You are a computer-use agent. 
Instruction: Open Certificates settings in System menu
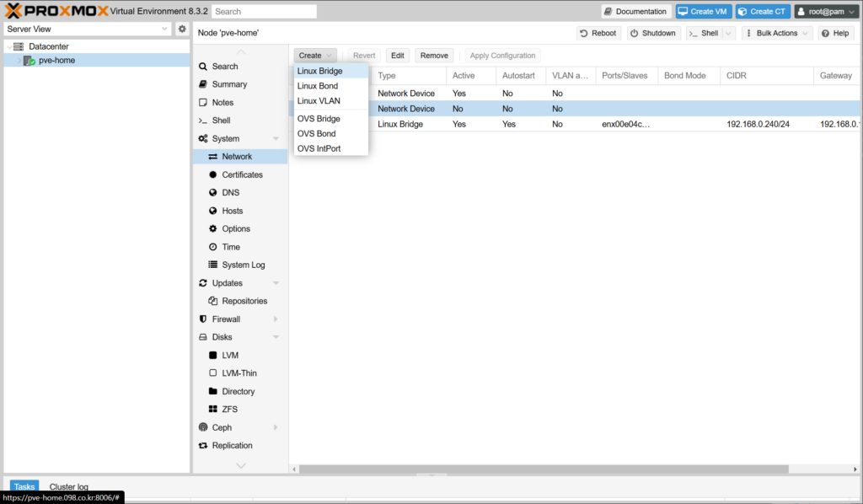[x=242, y=174]
